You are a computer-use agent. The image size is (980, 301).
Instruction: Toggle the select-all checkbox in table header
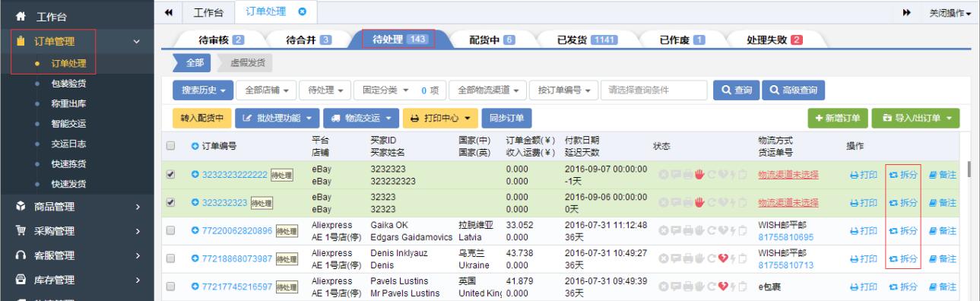171,146
